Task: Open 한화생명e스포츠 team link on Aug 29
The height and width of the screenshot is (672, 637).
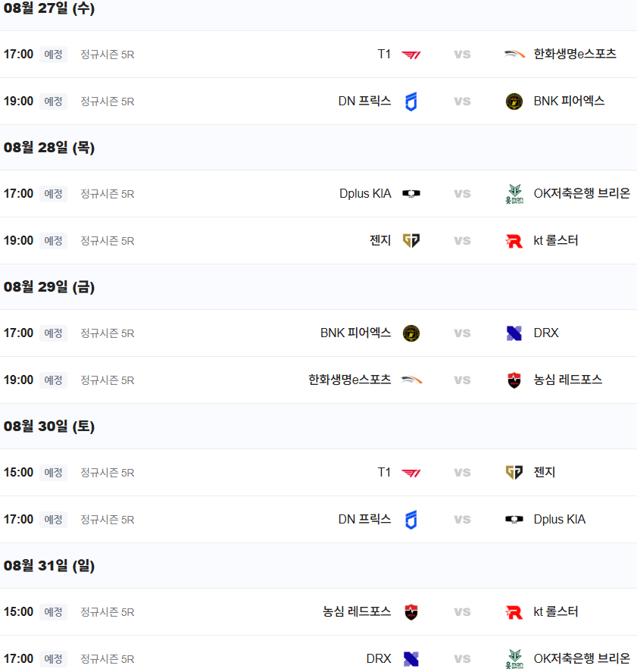Action: 349,380
